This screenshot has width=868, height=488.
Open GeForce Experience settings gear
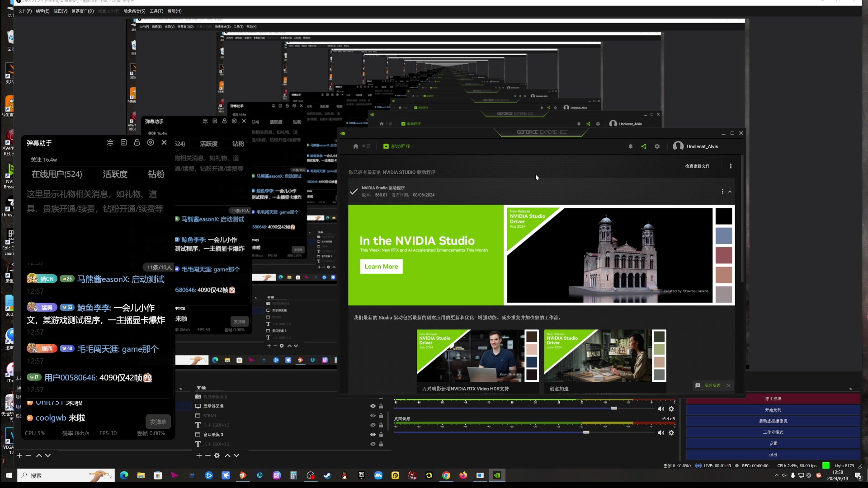[657, 146]
